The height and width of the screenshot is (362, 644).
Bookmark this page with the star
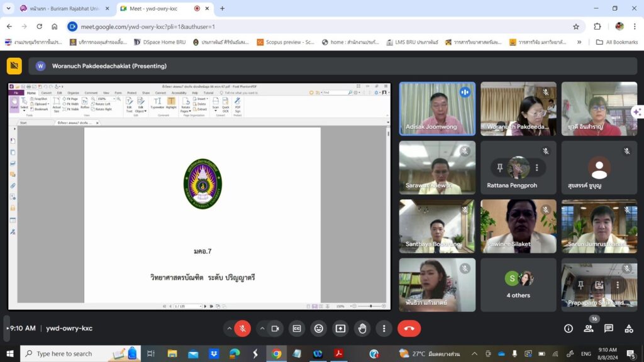pyautogui.click(x=576, y=26)
